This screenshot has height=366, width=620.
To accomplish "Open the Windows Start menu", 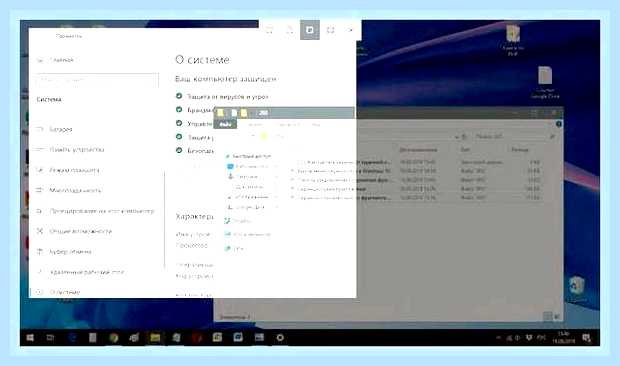I will (x=30, y=338).
